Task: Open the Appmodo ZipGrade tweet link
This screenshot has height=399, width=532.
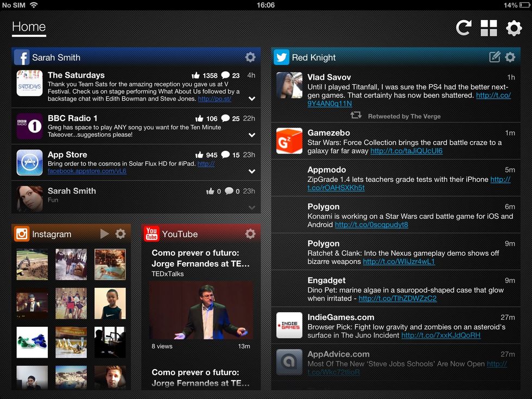Action: coord(336,188)
